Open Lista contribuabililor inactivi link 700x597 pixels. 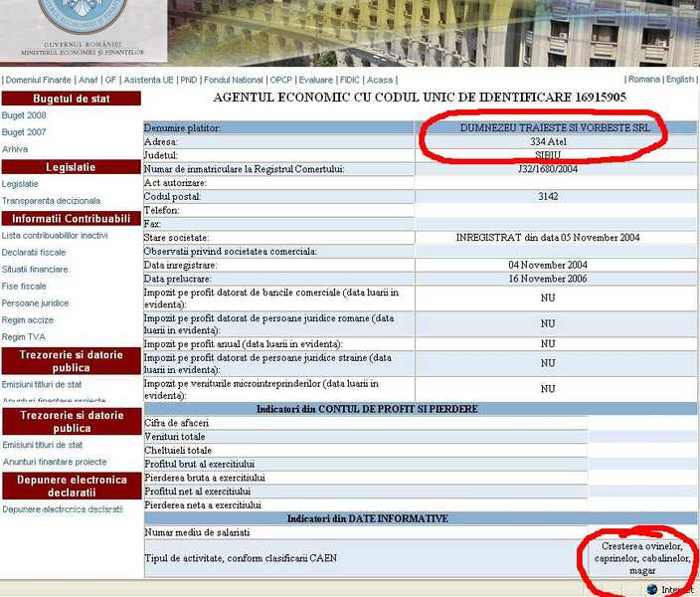(55, 236)
